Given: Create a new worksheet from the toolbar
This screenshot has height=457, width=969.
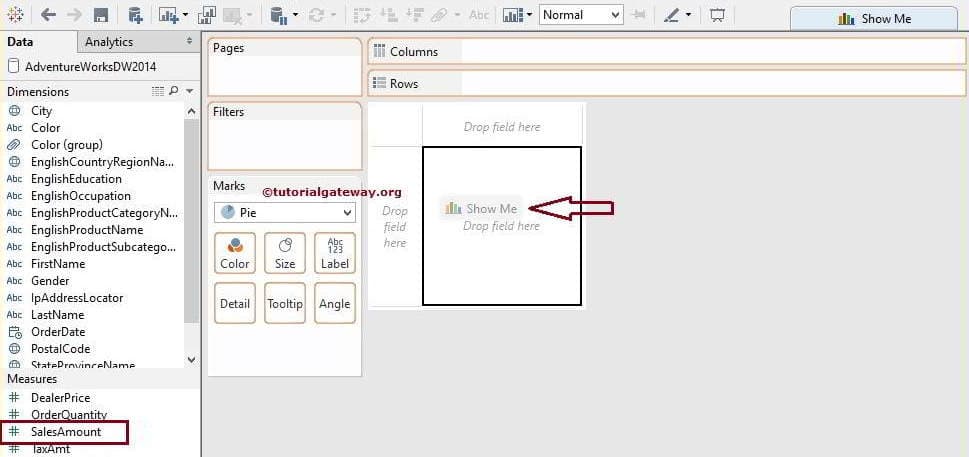Looking at the screenshot, I should point(168,15).
